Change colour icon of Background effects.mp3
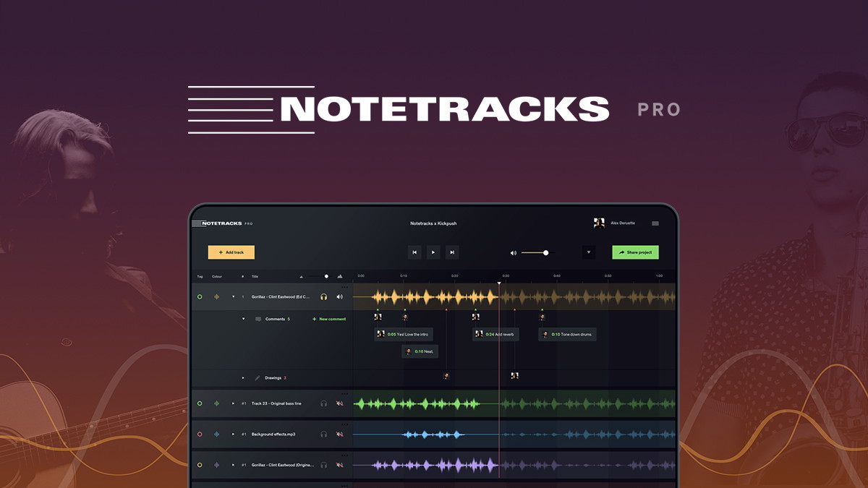The image size is (868, 488). (216, 434)
